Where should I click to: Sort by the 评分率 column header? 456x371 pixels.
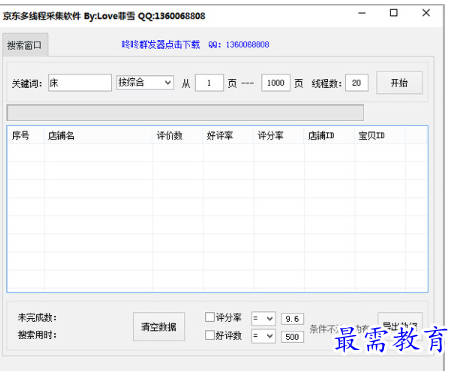pos(279,135)
